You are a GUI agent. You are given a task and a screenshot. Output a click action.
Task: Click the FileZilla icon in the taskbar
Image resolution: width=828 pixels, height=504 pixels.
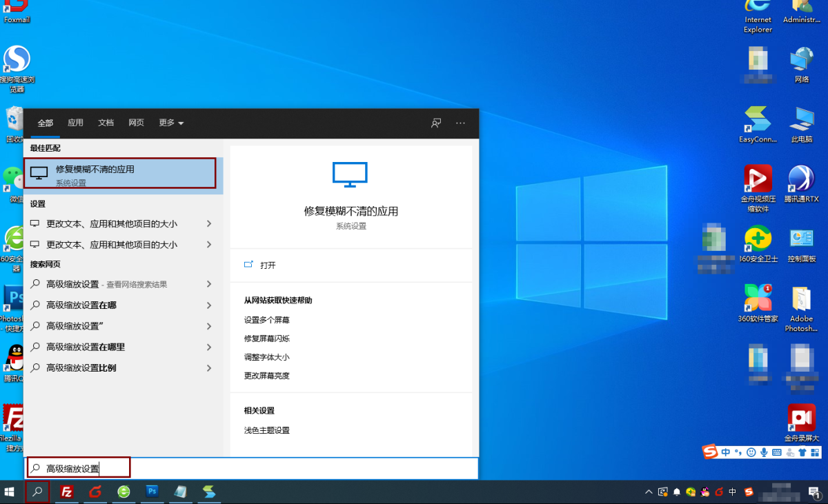[67, 492]
